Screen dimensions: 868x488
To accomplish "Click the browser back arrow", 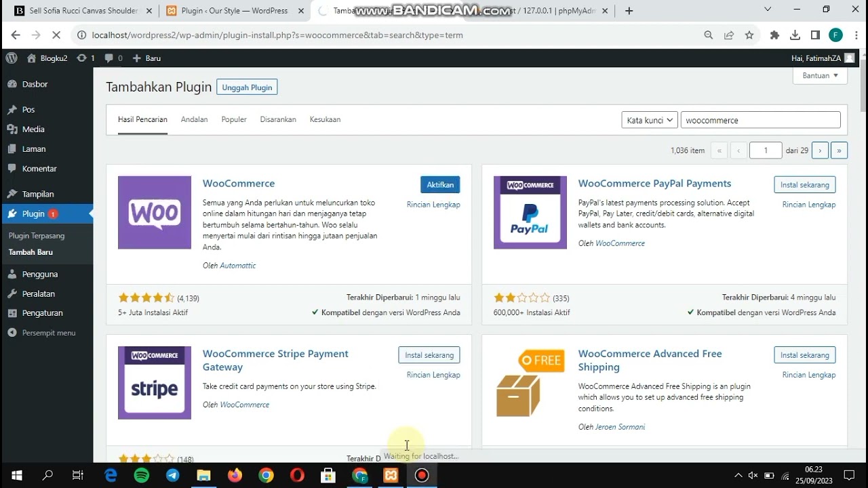I will (16, 35).
